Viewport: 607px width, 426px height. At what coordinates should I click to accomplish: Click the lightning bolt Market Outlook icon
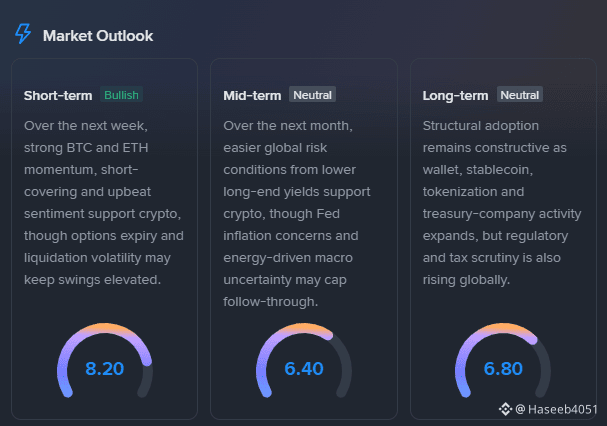click(x=23, y=34)
